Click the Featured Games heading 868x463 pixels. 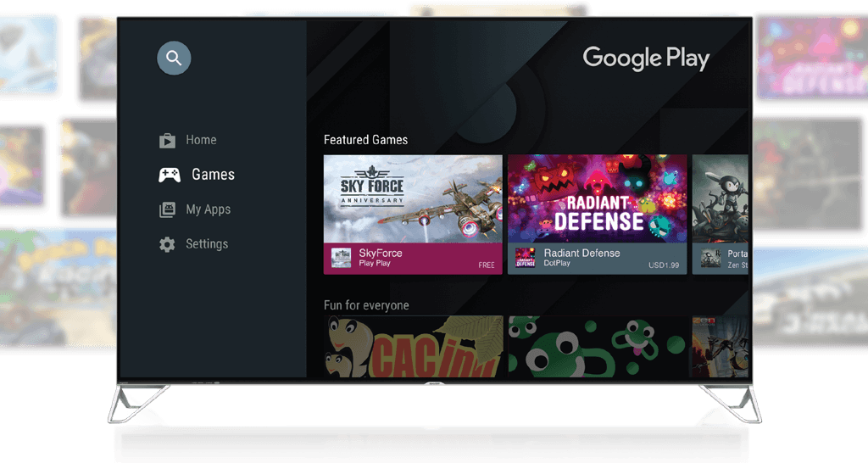pos(366,140)
